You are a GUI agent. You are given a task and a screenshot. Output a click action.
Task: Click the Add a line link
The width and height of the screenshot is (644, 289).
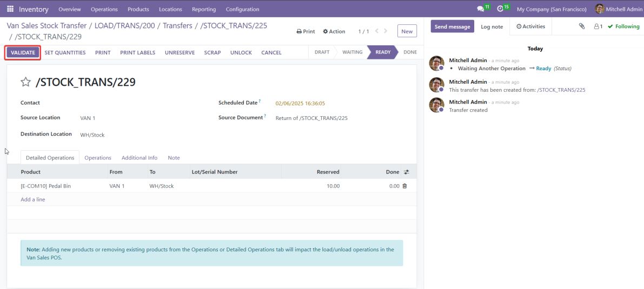click(33, 199)
